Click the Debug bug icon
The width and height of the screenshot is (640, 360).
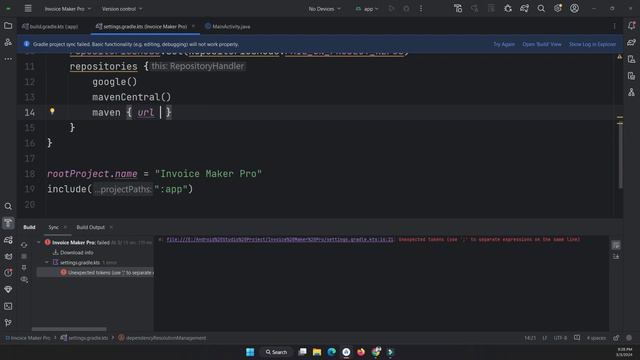click(508, 9)
